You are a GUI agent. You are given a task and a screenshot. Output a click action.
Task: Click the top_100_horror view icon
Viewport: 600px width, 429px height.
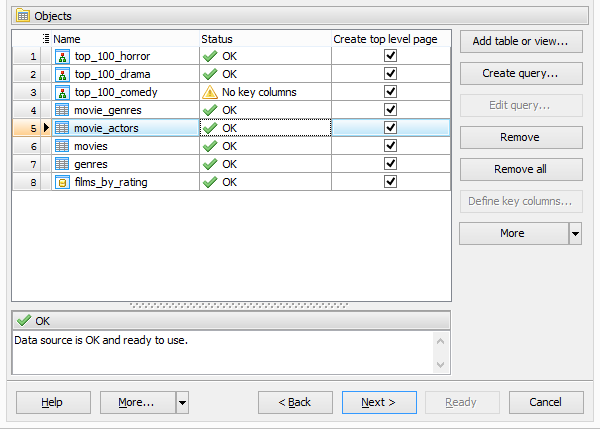point(62,56)
